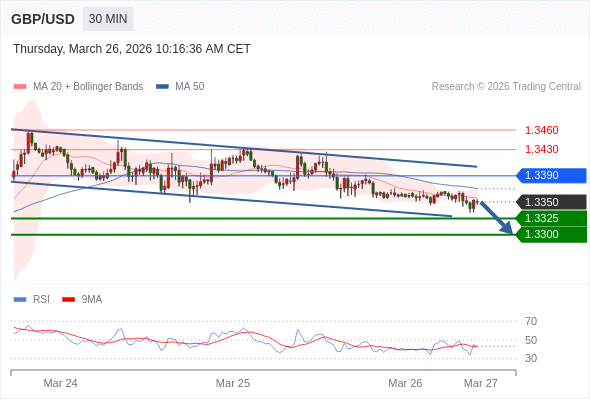
Task: Select the green 1.3325 support tag
Action: (x=551, y=218)
